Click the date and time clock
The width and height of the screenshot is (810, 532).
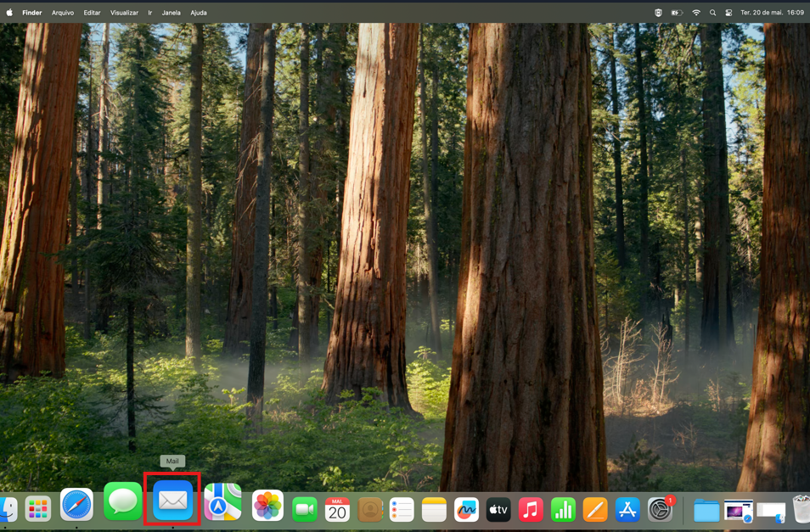coord(772,13)
